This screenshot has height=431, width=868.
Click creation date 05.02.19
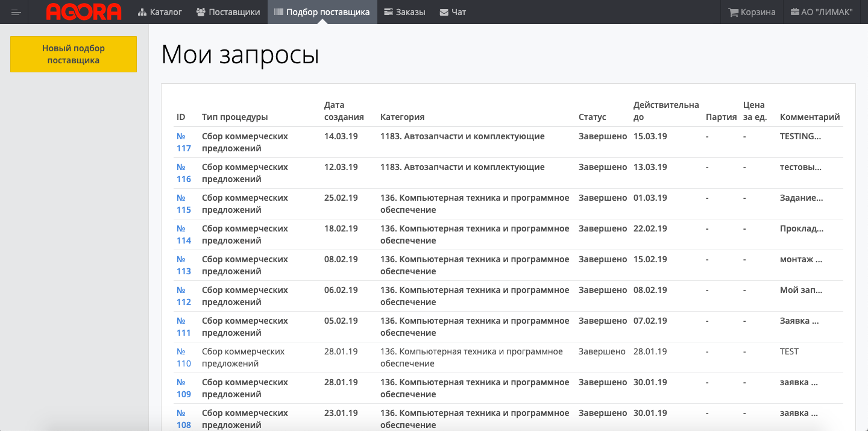pyautogui.click(x=341, y=321)
